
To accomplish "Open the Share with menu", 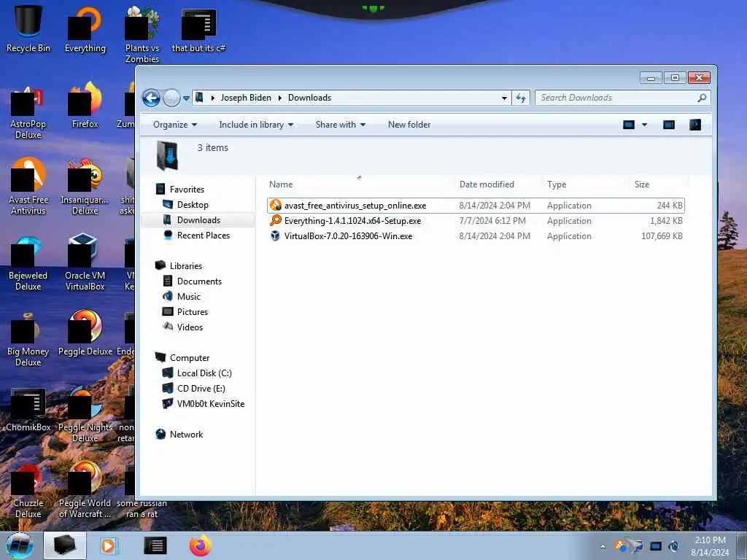I will [x=340, y=125].
